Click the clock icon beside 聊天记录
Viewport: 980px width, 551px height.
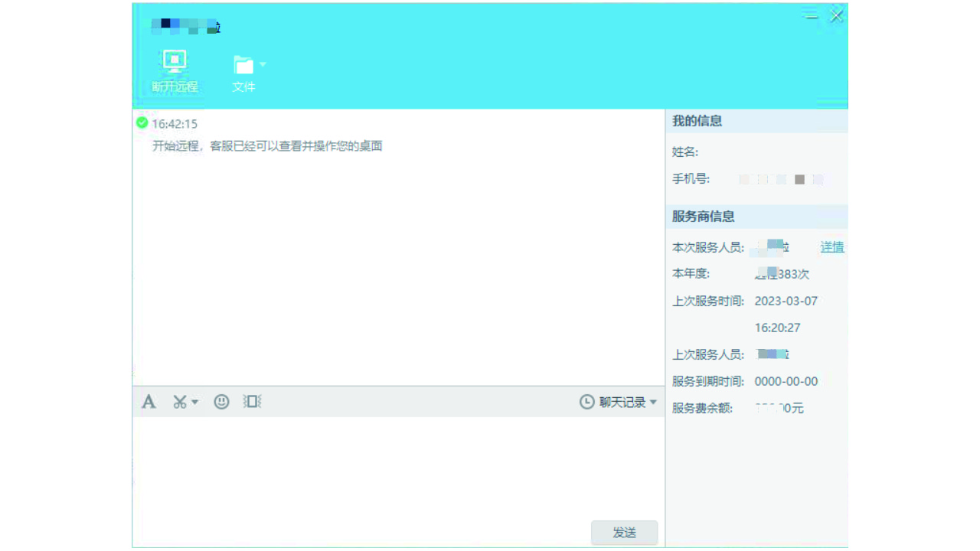coord(586,401)
